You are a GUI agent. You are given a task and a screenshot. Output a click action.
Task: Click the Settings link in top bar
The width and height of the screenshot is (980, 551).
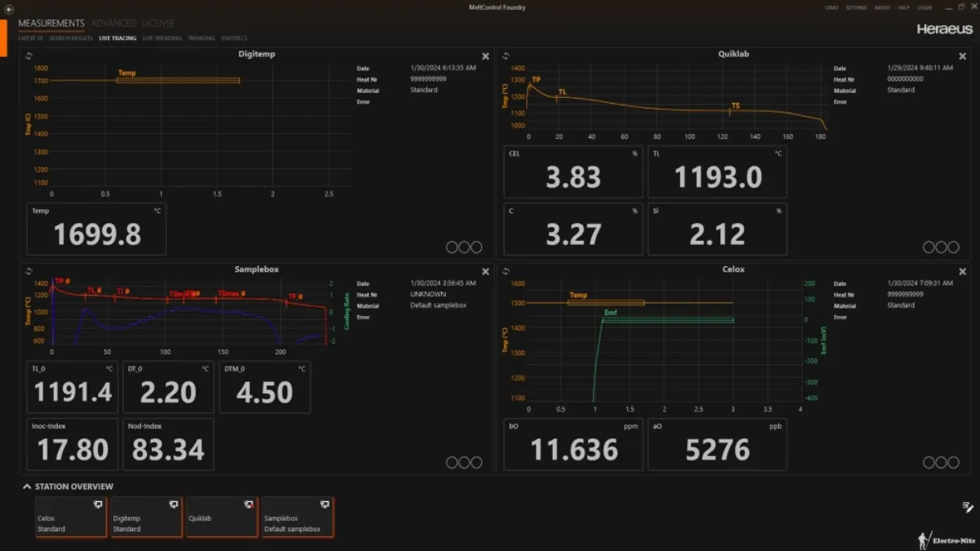tap(856, 7)
